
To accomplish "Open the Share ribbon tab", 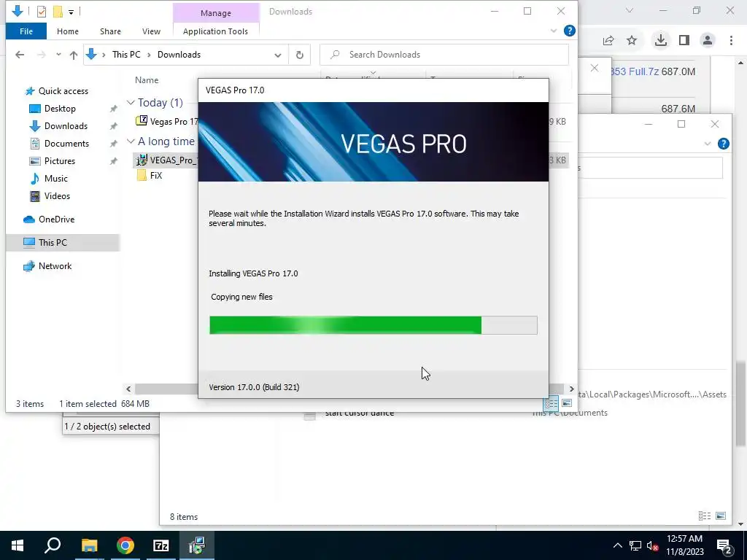I will coord(110,31).
